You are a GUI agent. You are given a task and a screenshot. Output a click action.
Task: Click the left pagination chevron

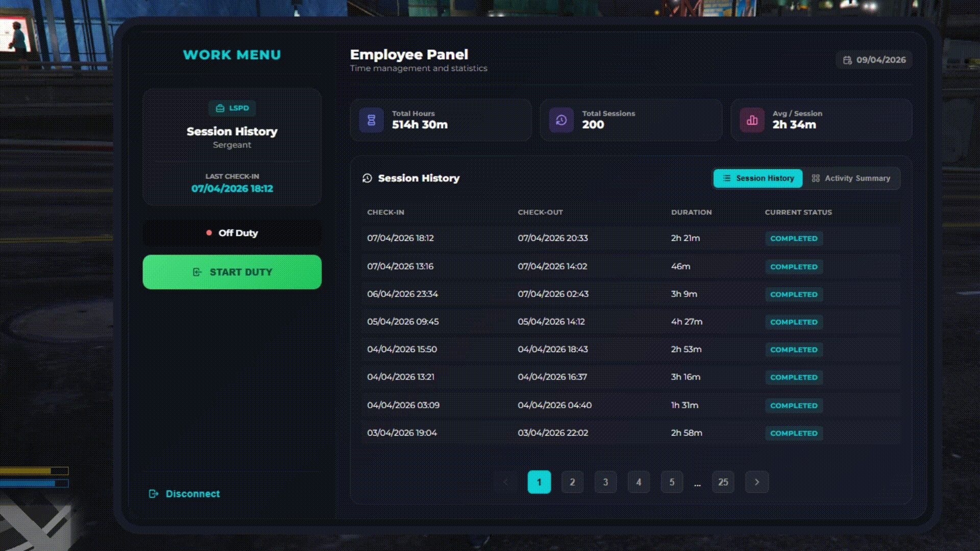tap(505, 482)
